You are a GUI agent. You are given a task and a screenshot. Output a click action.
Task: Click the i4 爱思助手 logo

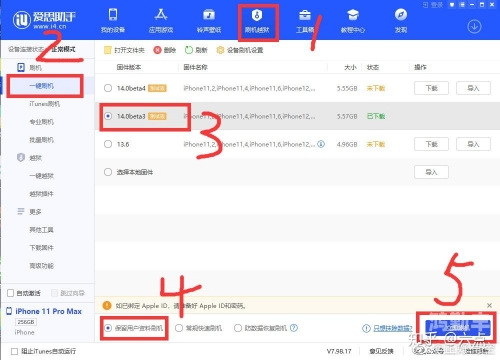(x=44, y=19)
